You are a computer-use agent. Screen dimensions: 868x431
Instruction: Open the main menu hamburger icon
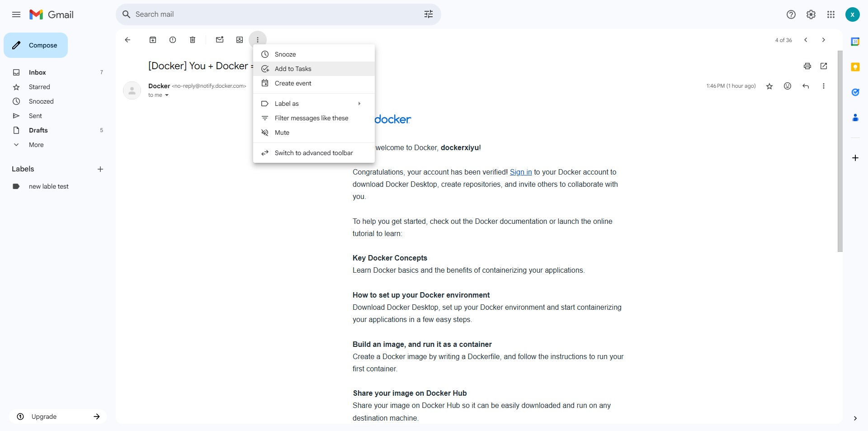16,14
